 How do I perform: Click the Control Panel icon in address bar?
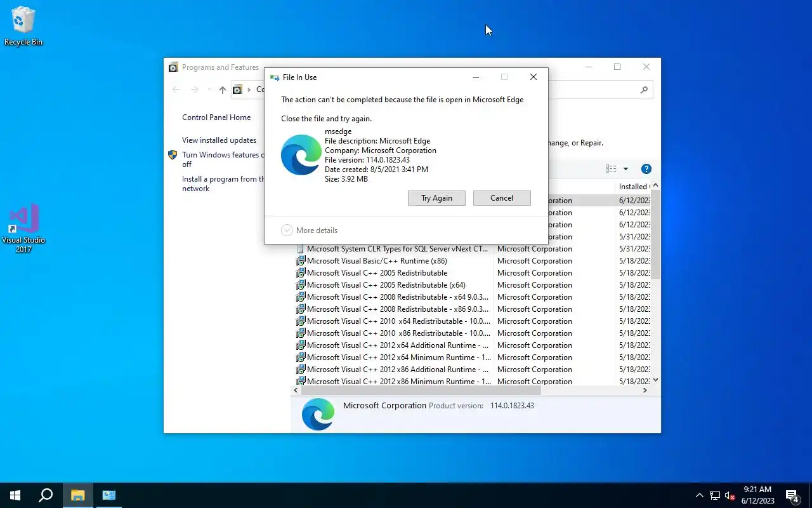coord(237,90)
